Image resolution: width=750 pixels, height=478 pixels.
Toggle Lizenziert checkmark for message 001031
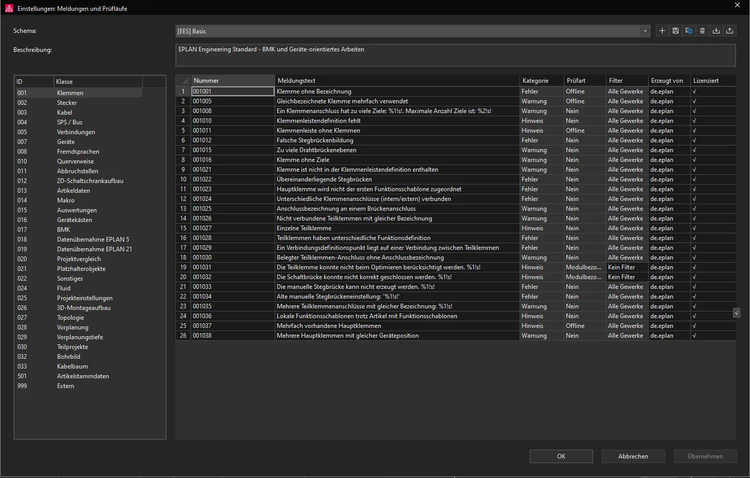pyautogui.click(x=694, y=267)
